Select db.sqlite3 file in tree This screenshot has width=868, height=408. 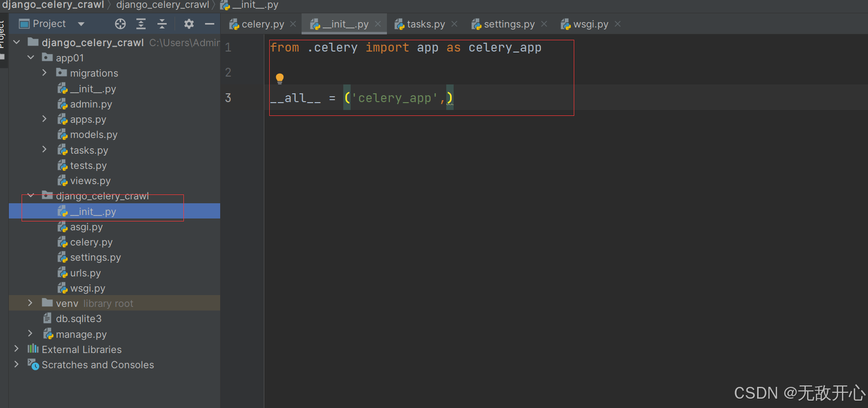pos(78,319)
